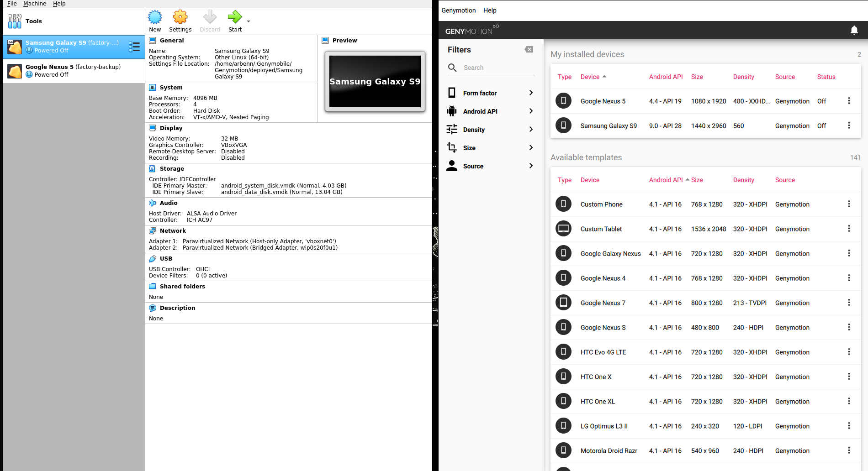Sort templates by Android API column
Image resolution: width=868 pixels, height=471 pixels.
pyautogui.click(x=666, y=180)
